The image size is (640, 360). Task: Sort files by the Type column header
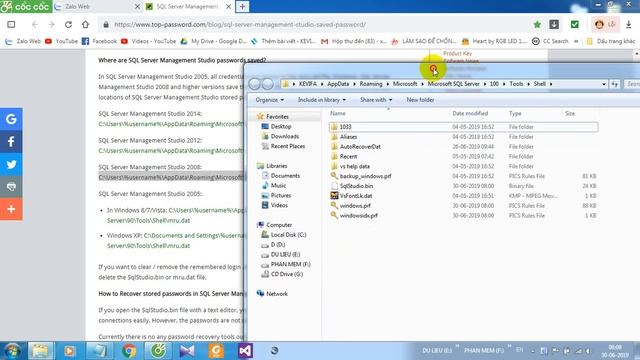point(515,113)
